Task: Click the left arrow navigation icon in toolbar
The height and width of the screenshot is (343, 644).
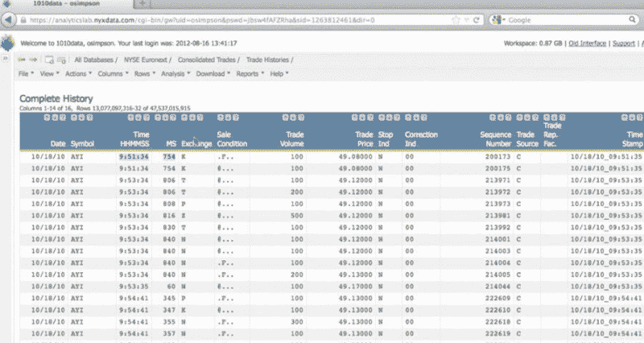Action: click(21, 59)
